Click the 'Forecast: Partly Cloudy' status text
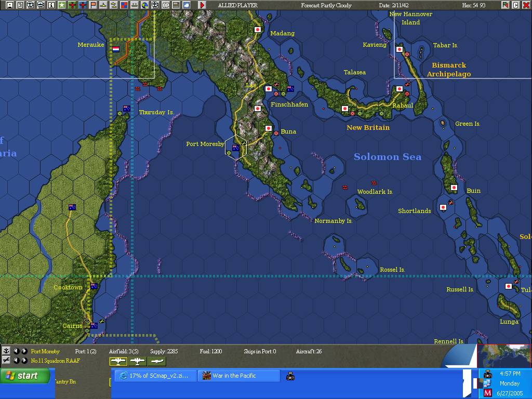 click(326, 5)
